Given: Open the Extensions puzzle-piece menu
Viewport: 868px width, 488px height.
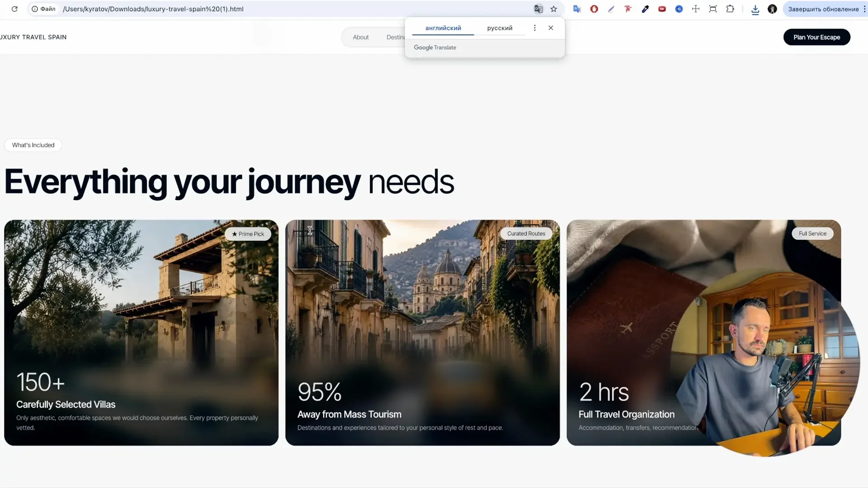Looking at the screenshot, I should pyautogui.click(x=730, y=9).
